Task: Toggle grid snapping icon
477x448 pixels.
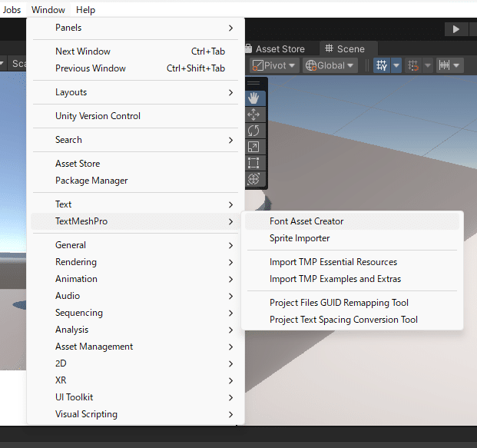Action: [x=413, y=65]
